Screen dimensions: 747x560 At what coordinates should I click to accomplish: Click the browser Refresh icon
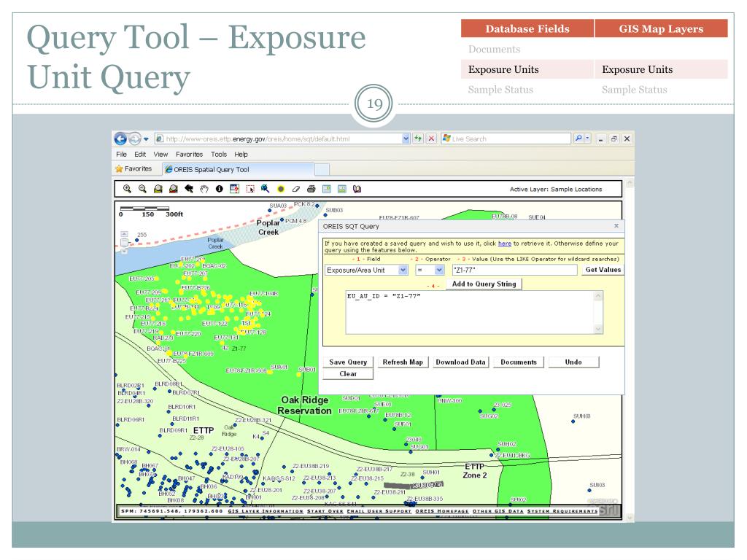418,138
